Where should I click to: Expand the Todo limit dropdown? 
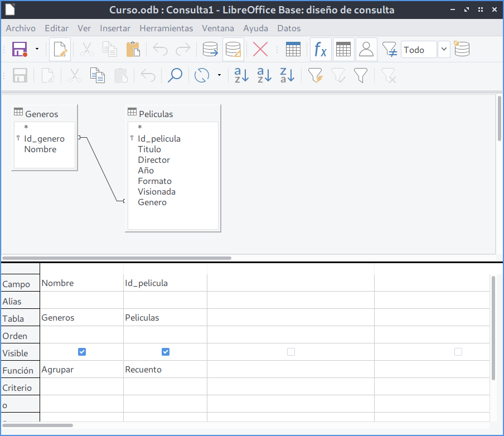pyautogui.click(x=444, y=50)
